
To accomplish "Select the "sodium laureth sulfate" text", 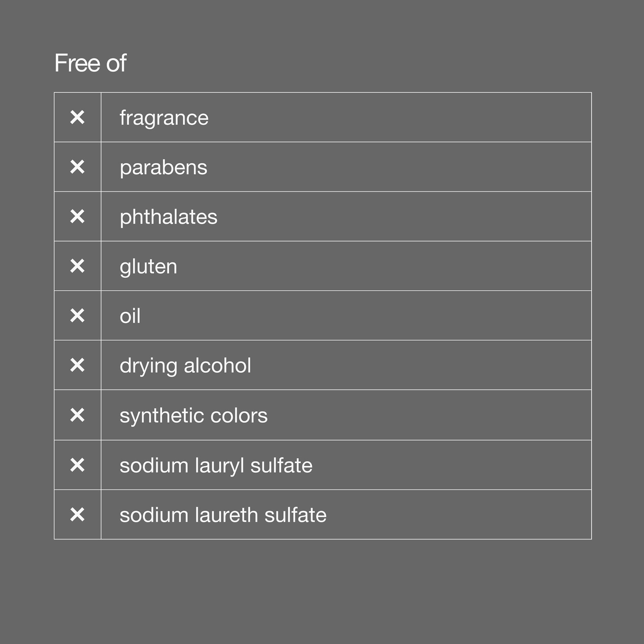I will coord(223,515).
